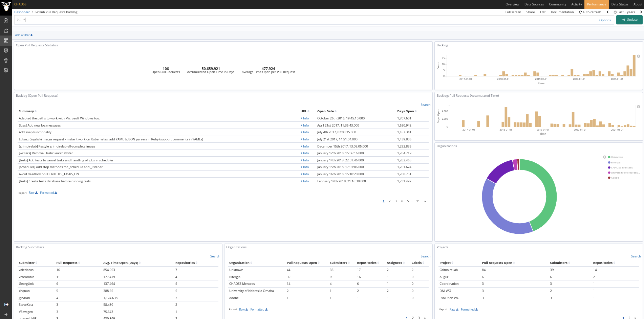644x319 pixels.
Task: Expand the query bar Options
Action: click(605, 20)
